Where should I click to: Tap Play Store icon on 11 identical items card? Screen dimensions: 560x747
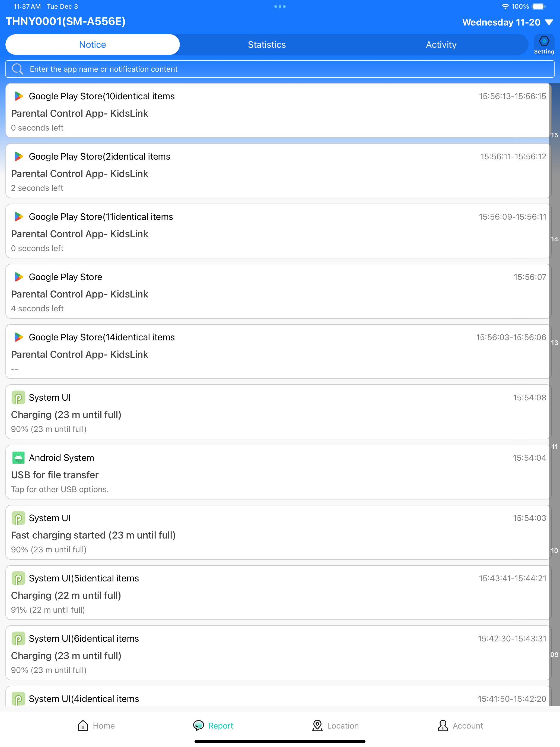pyautogui.click(x=18, y=217)
